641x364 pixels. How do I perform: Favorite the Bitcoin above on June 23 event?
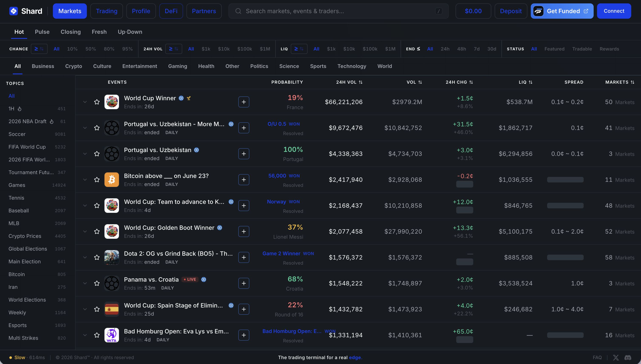click(97, 179)
